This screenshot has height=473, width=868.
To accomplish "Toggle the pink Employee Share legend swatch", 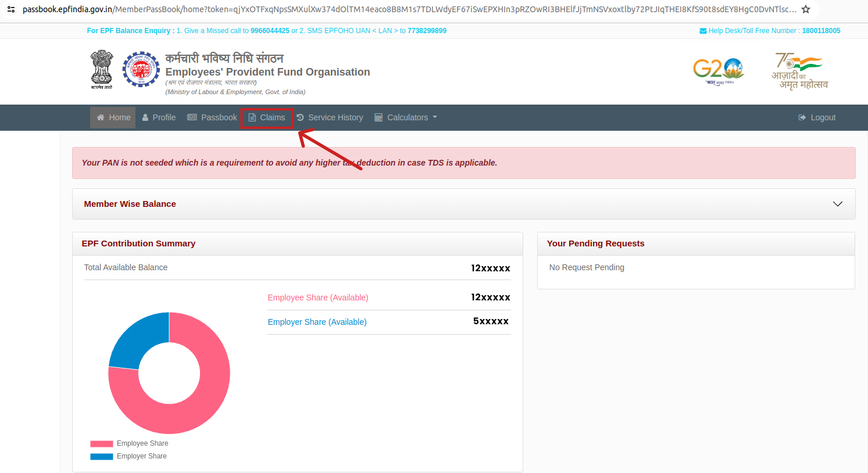I will pos(102,443).
